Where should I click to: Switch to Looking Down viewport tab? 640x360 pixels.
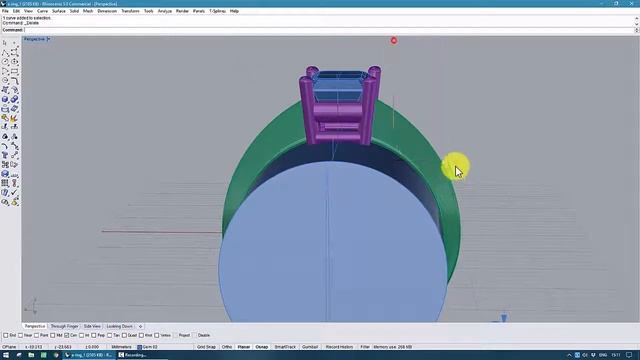point(119,327)
